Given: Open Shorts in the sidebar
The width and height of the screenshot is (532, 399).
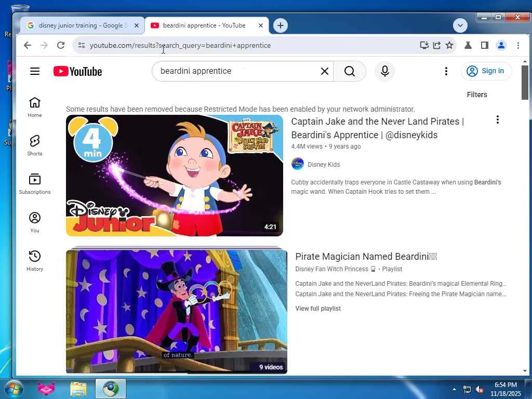Looking at the screenshot, I should pos(35,145).
